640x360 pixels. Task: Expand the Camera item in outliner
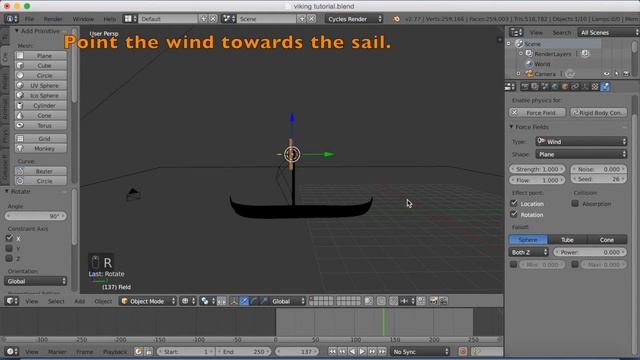point(518,74)
